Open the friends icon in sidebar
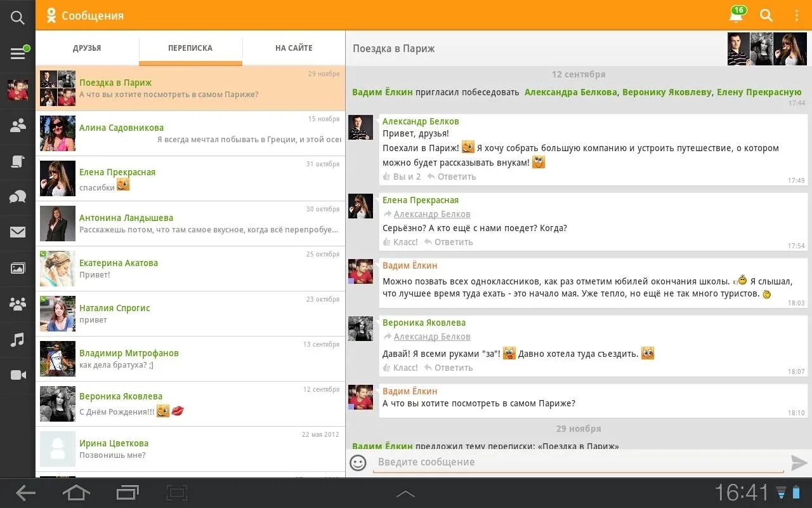Image resolution: width=812 pixels, height=508 pixels. [18, 126]
